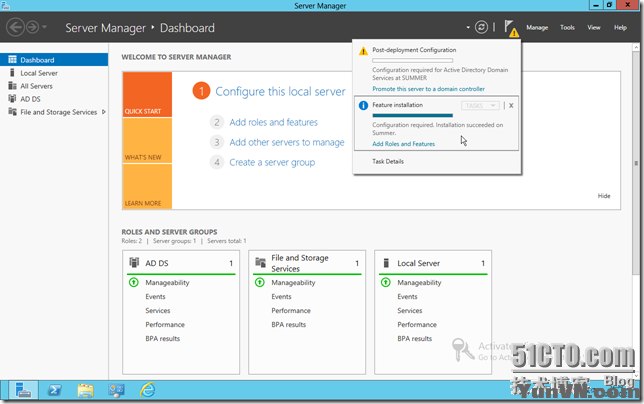Open File and Storage BPA results
The image size is (644, 404).
(288, 324)
